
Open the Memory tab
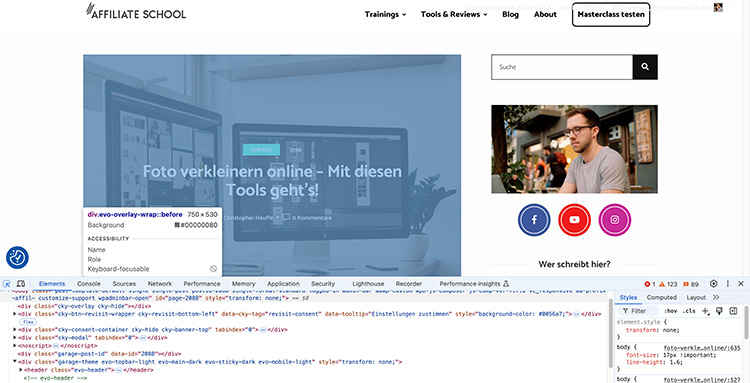(x=243, y=284)
